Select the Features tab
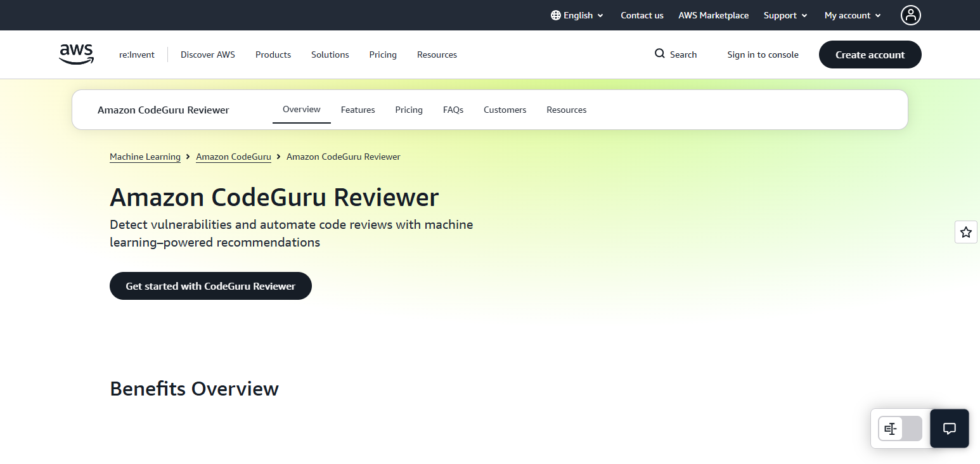 pos(358,110)
